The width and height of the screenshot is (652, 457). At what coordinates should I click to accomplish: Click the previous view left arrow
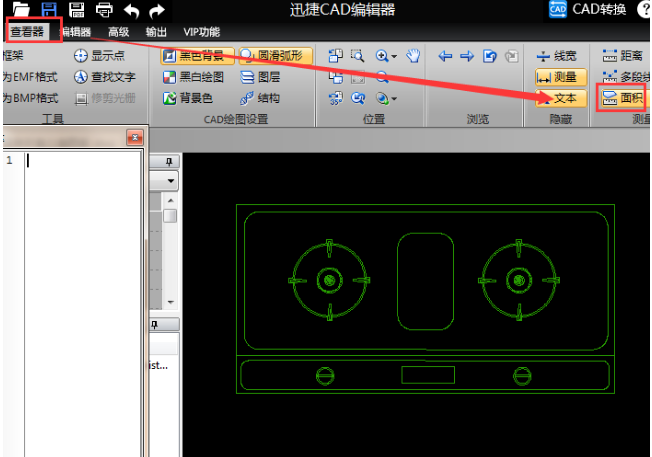click(x=446, y=56)
